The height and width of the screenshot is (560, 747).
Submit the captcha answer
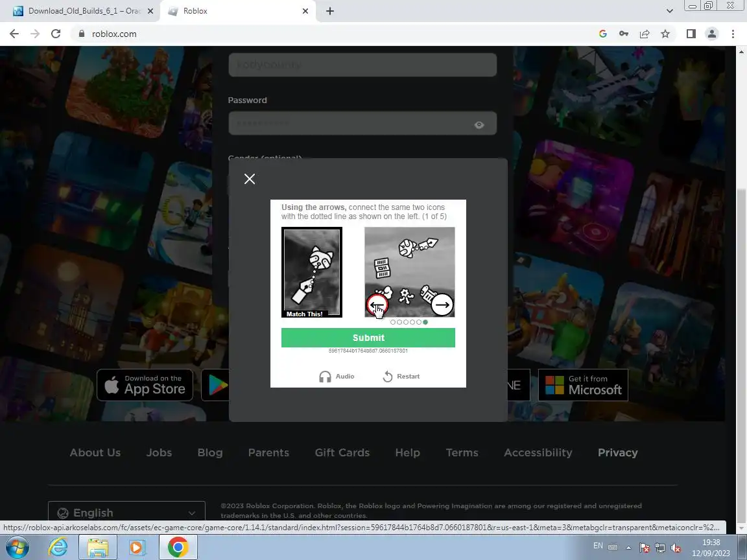(x=368, y=338)
